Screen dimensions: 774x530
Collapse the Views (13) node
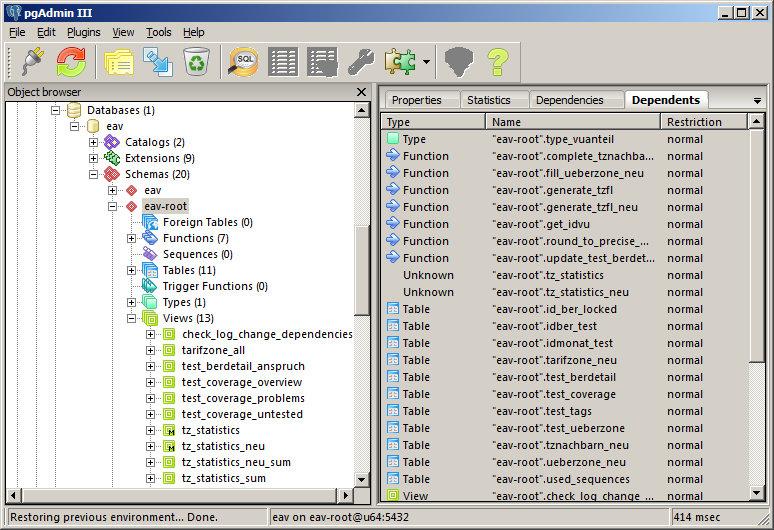pyautogui.click(x=132, y=318)
